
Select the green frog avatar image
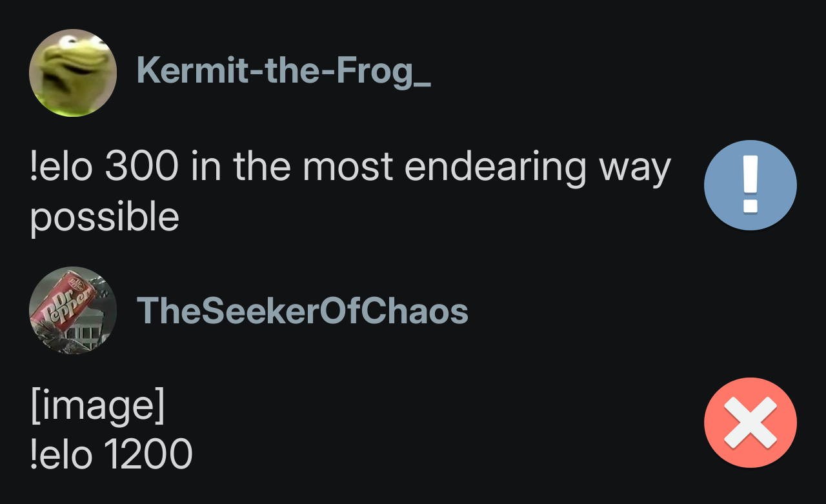tap(73, 73)
